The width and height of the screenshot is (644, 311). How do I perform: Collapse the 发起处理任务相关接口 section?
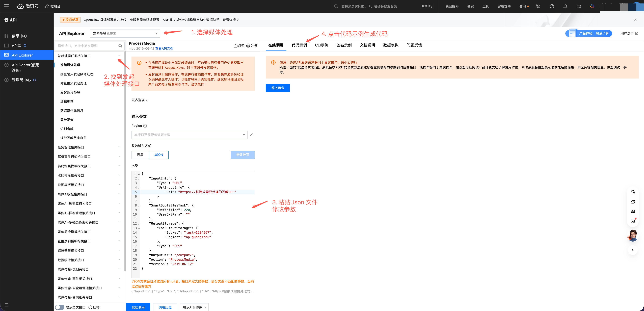point(119,56)
